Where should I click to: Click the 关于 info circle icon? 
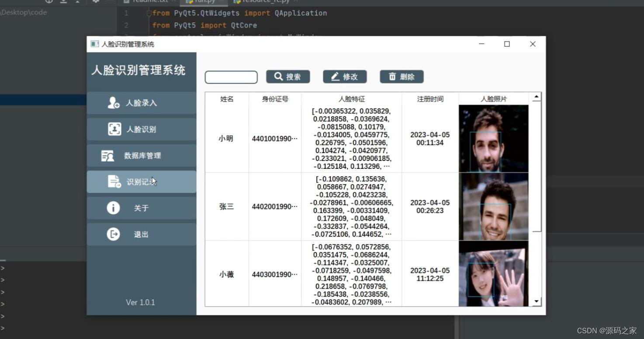coord(113,208)
